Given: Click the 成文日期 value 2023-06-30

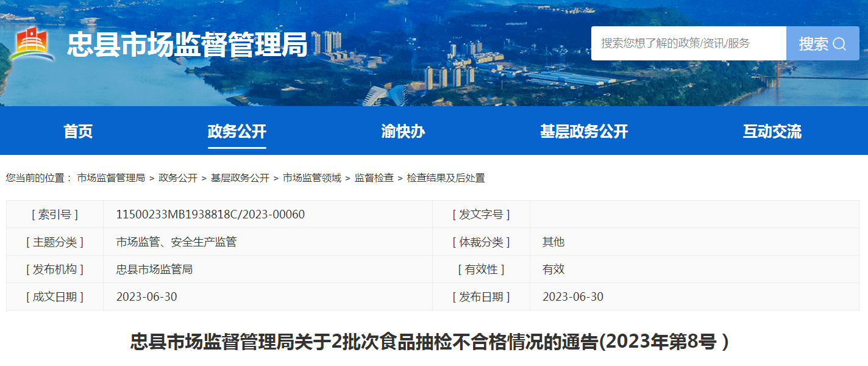Looking at the screenshot, I should click(146, 296).
